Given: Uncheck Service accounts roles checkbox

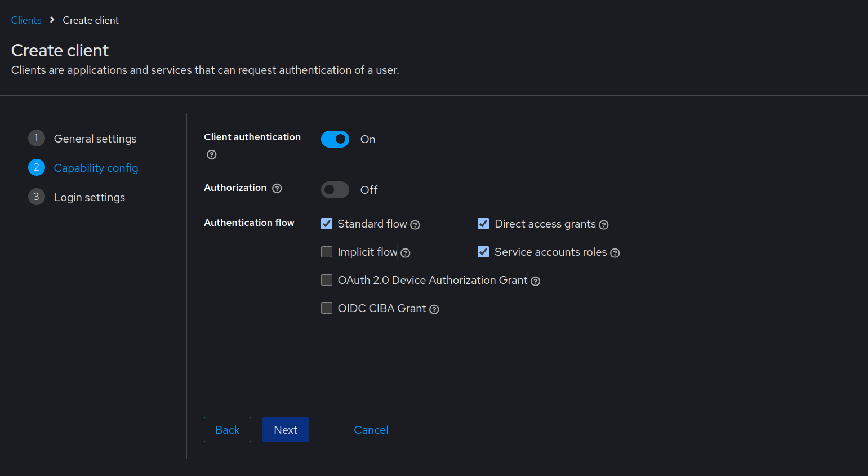Looking at the screenshot, I should pos(483,252).
